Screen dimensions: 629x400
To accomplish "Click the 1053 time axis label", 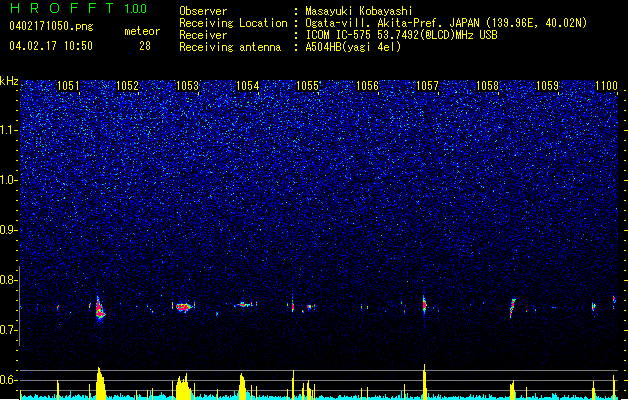I will (x=187, y=86).
